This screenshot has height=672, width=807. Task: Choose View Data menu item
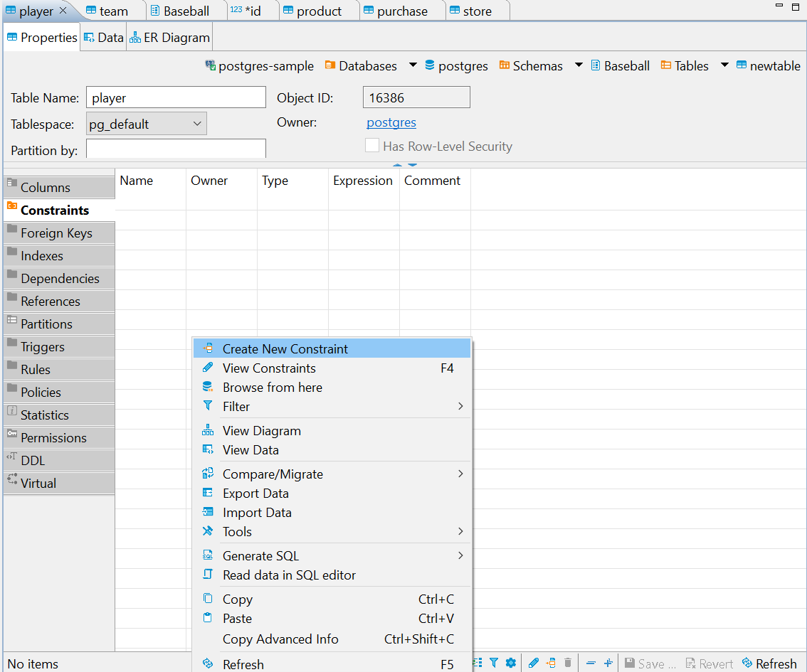[332, 450]
